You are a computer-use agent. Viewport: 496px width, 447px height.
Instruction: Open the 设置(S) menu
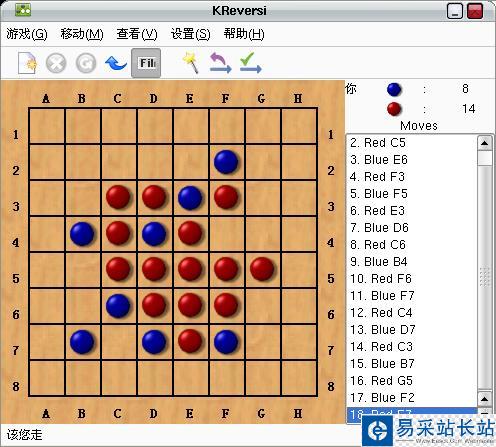point(191,34)
